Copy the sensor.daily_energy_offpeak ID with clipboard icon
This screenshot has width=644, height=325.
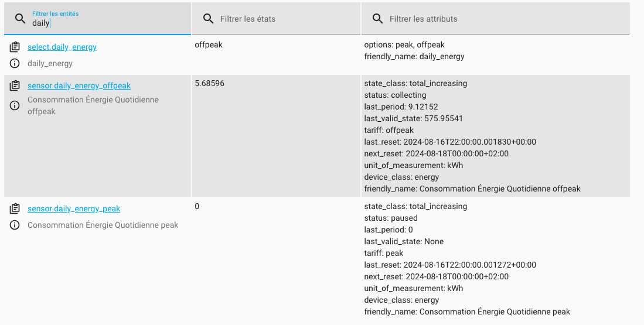click(x=15, y=86)
